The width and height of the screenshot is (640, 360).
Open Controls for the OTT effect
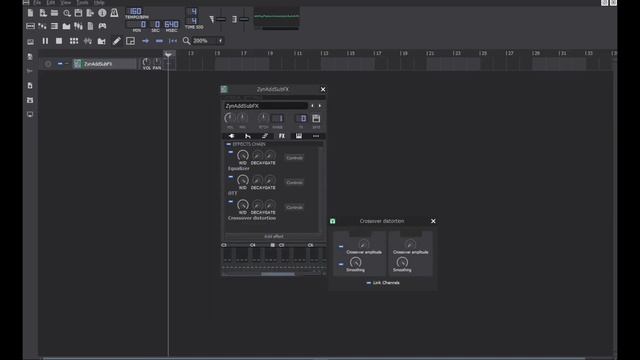coord(294,182)
